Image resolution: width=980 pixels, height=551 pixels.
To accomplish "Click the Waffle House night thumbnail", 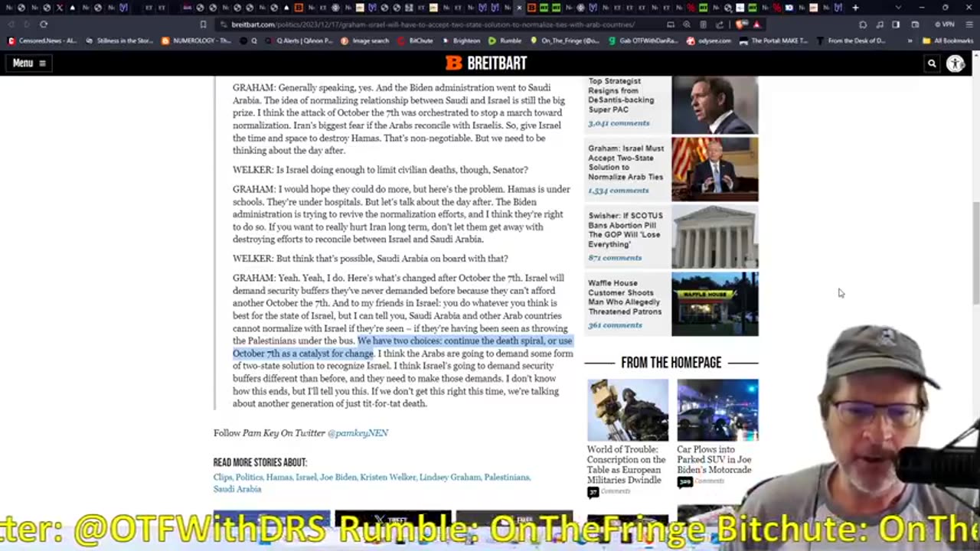I will (x=714, y=304).
